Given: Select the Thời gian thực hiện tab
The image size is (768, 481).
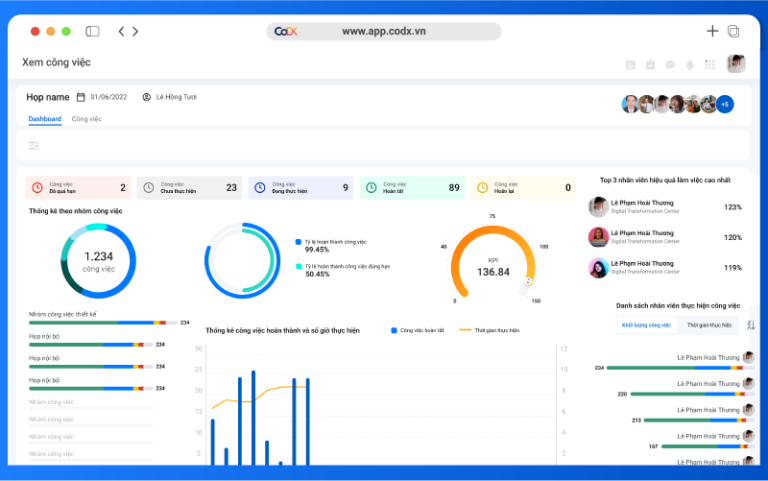Looking at the screenshot, I should tap(709, 325).
